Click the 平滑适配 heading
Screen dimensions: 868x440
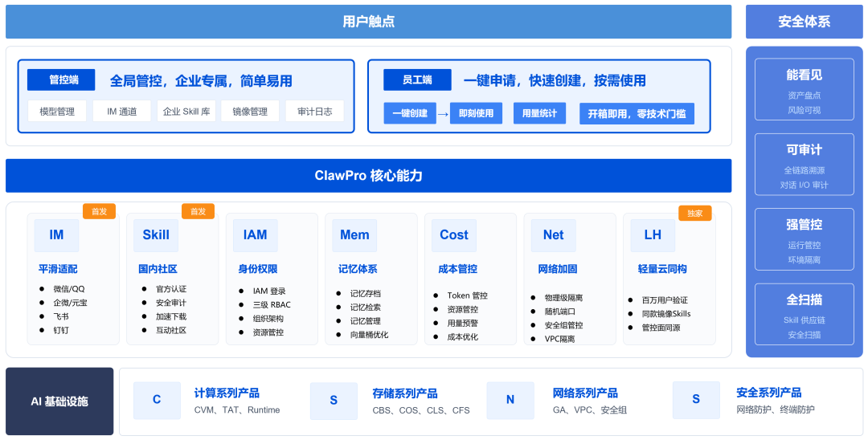click(58, 269)
